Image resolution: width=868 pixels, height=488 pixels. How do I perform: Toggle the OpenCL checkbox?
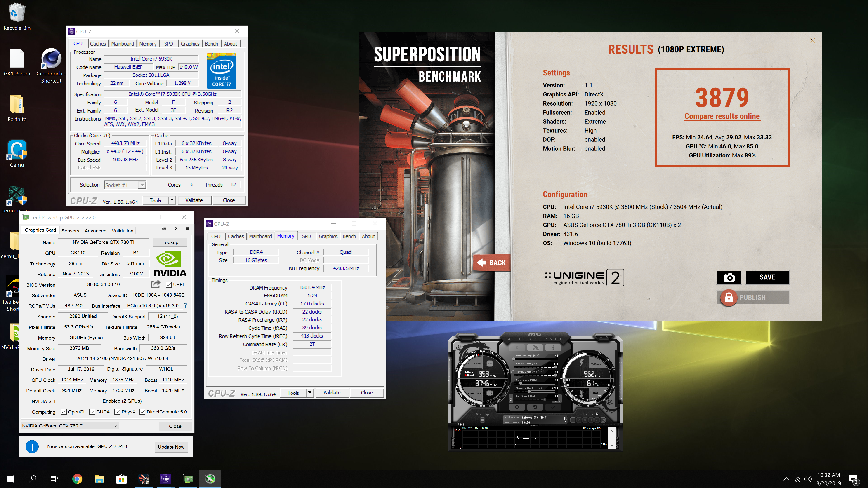pyautogui.click(x=64, y=412)
